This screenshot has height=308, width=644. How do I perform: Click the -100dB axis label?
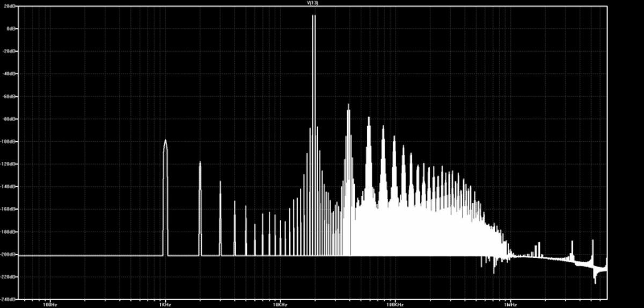[x=8, y=141]
